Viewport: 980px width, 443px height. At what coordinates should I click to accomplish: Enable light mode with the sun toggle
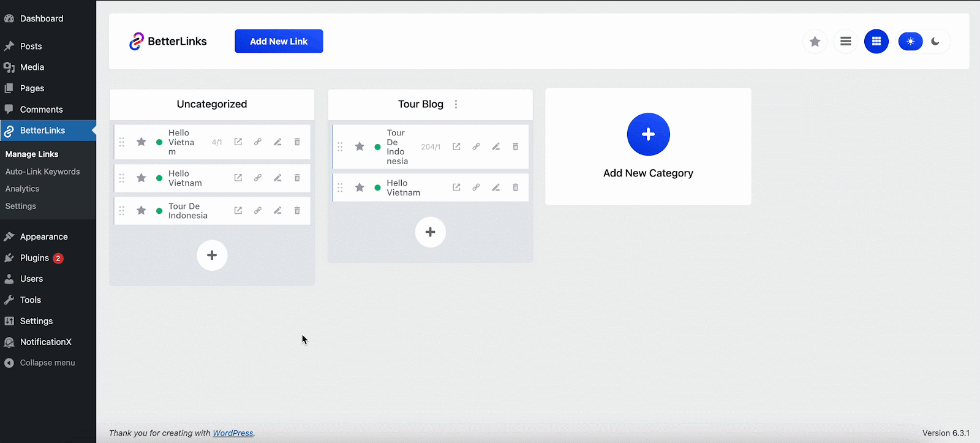[911, 42]
